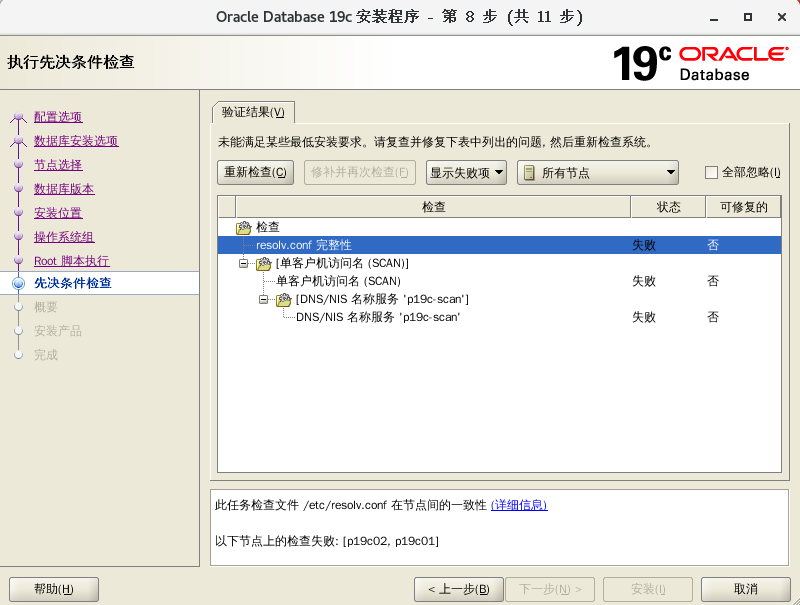
Task: Select the 检查 root tree row
Action: pyautogui.click(x=499, y=228)
